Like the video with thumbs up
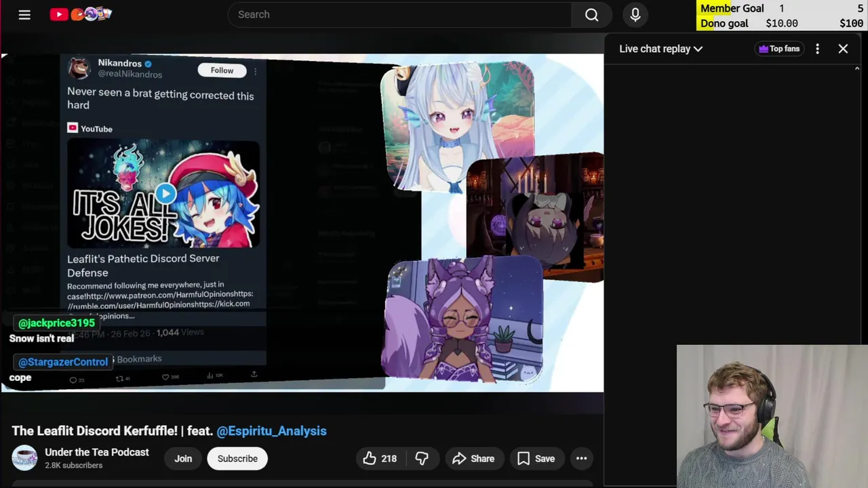This screenshot has height=488, width=868. tap(380, 459)
